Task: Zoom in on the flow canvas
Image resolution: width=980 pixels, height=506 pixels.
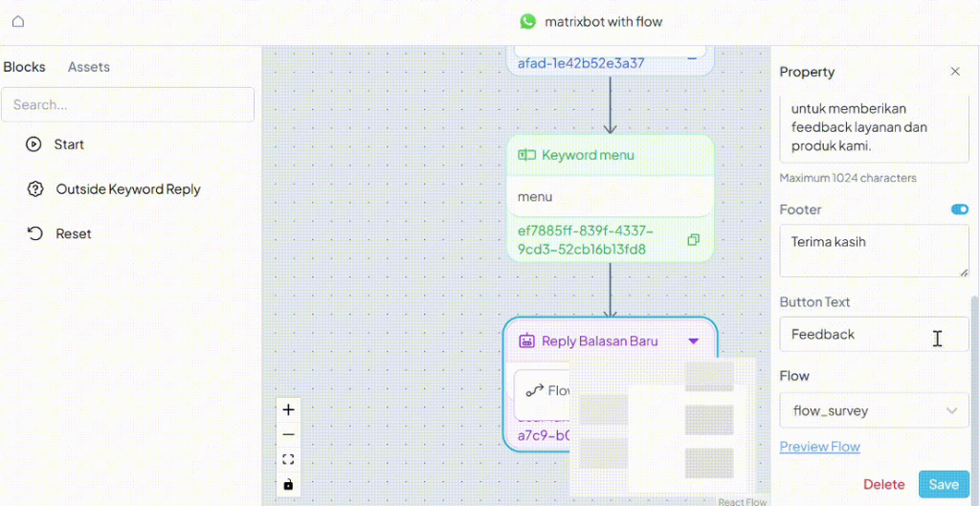Action: [x=288, y=409]
